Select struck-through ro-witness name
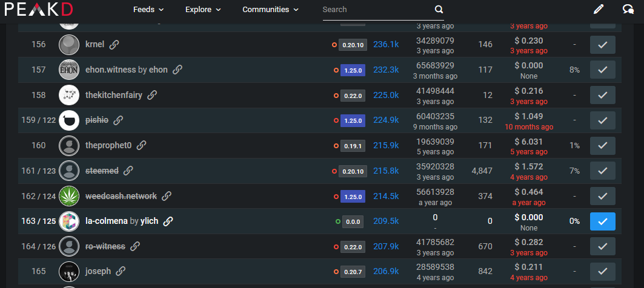Image resolution: width=644 pixels, height=288 pixels. click(105, 247)
